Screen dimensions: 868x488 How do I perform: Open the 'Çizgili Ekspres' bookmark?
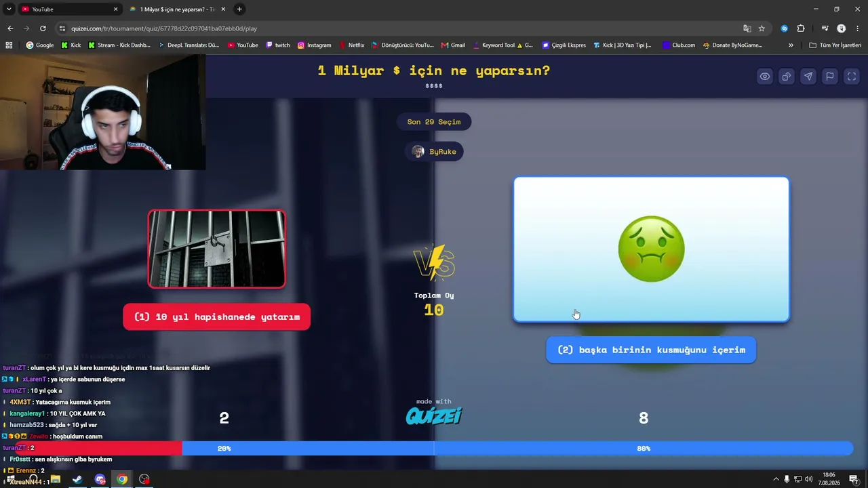coord(564,45)
